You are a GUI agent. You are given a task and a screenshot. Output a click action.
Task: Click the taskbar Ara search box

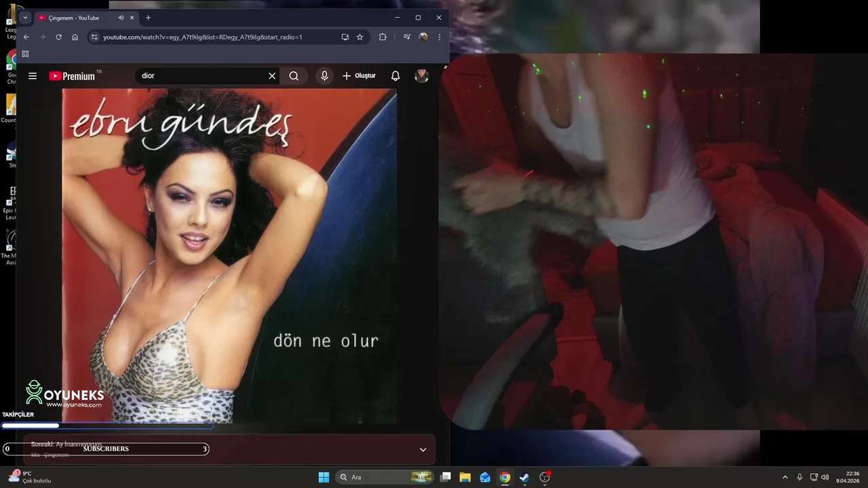tap(385, 477)
